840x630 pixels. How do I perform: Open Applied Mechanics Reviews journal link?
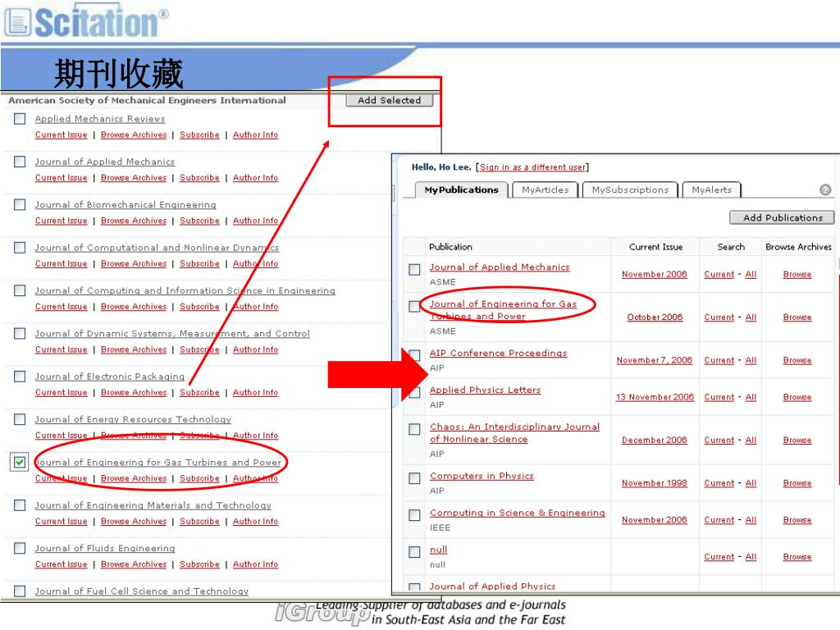[x=99, y=119]
